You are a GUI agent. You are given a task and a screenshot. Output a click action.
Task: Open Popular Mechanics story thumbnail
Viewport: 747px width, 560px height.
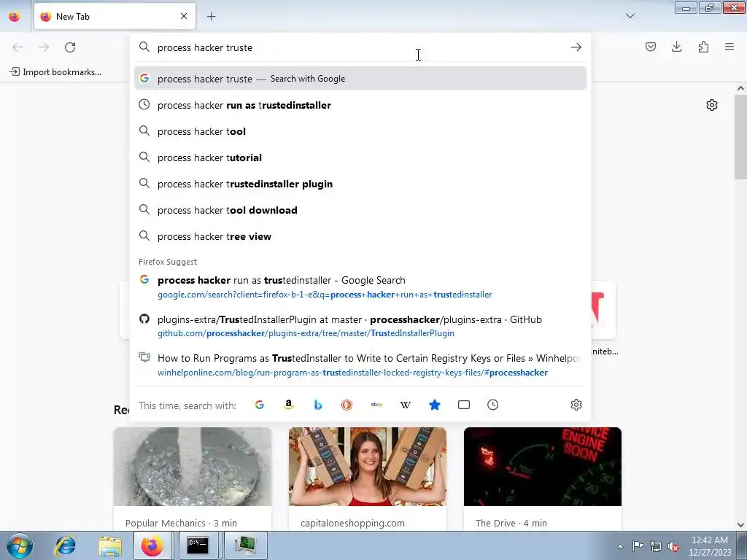pyautogui.click(x=193, y=467)
